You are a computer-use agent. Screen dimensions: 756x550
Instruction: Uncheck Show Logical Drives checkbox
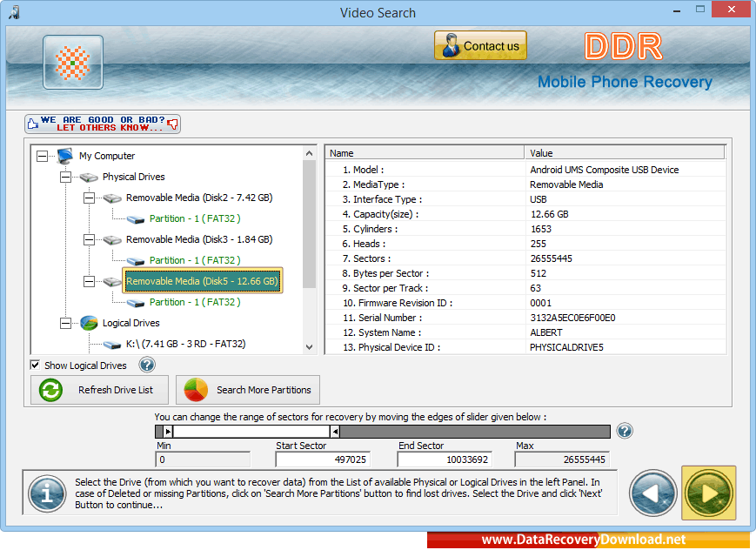[35, 365]
